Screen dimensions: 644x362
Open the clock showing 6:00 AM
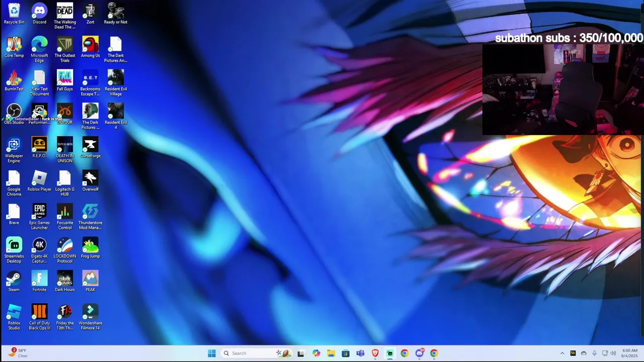(x=630, y=353)
